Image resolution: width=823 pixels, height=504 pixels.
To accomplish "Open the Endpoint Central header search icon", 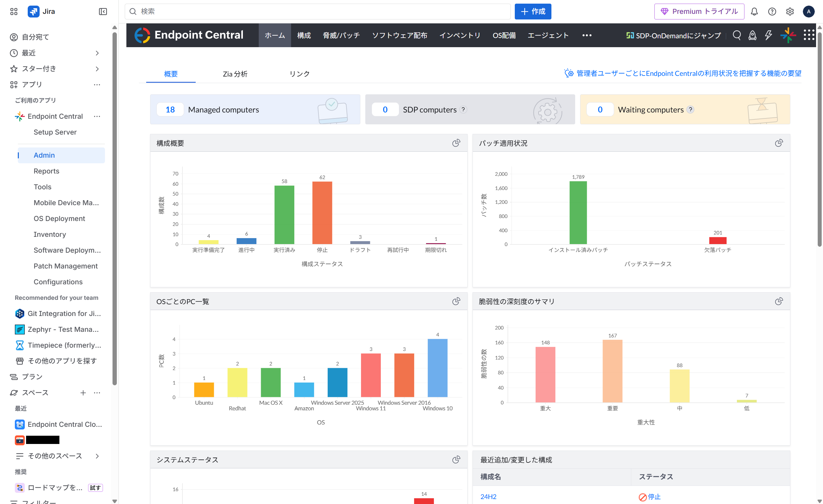I will click(x=737, y=35).
